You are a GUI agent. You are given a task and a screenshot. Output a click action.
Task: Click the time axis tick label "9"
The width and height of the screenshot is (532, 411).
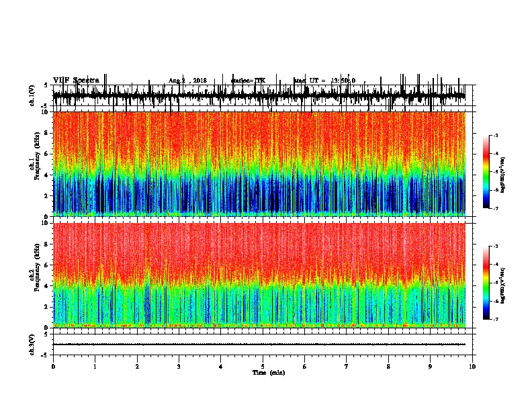pos(430,367)
